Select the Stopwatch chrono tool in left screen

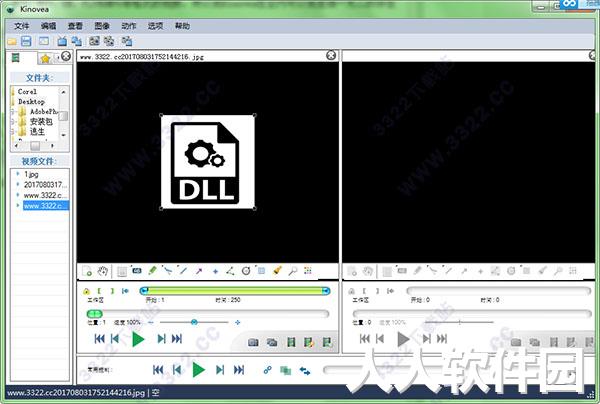coord(246,271)
